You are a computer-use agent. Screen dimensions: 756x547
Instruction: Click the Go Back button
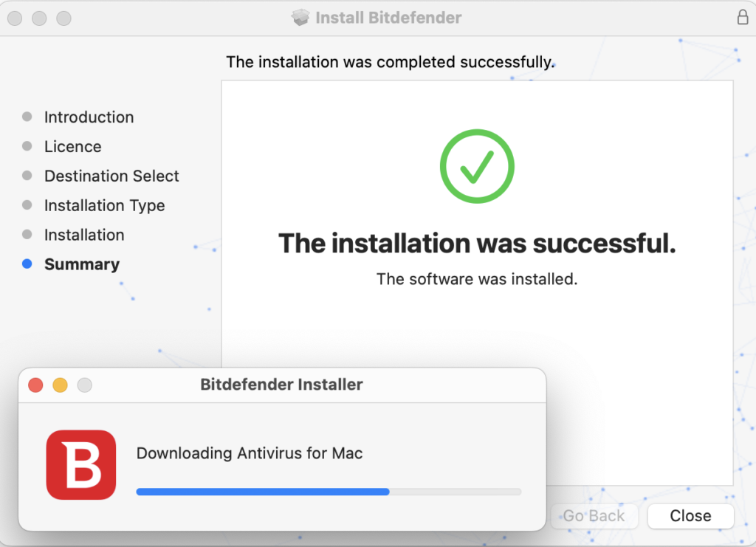[594, 515]
